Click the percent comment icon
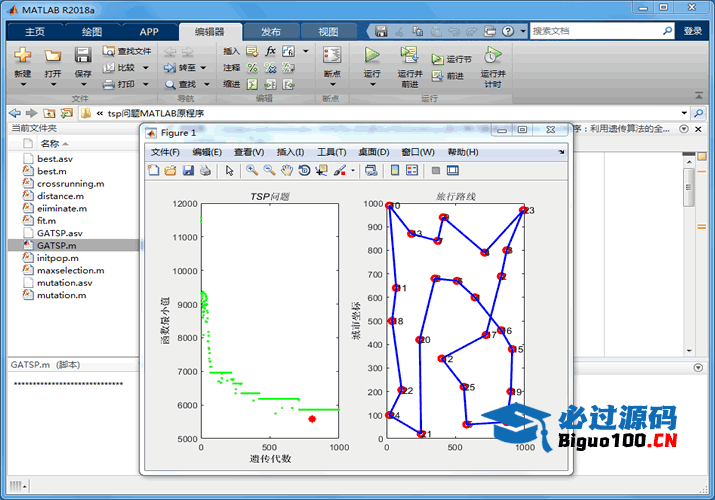 (252, 68)
